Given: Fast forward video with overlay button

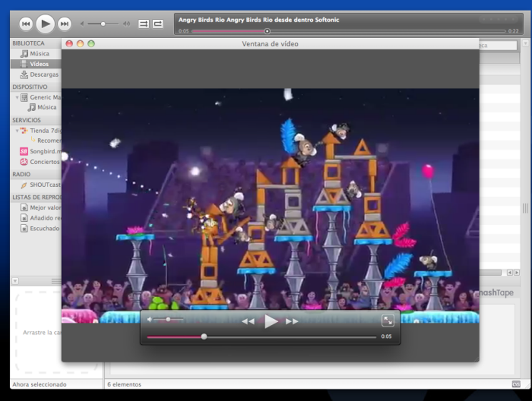Looking at the screenshot, I should click(292, 321).
